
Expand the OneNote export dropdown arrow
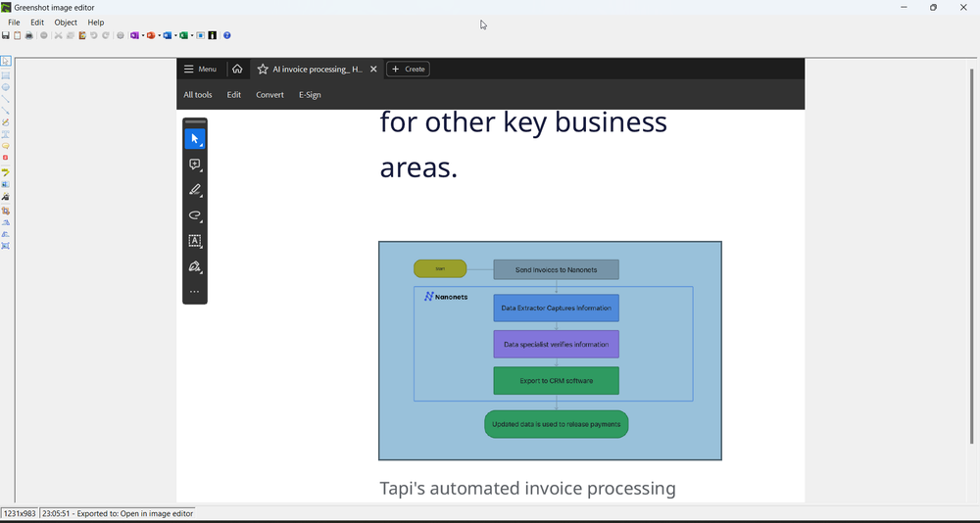tap(143, 35)
